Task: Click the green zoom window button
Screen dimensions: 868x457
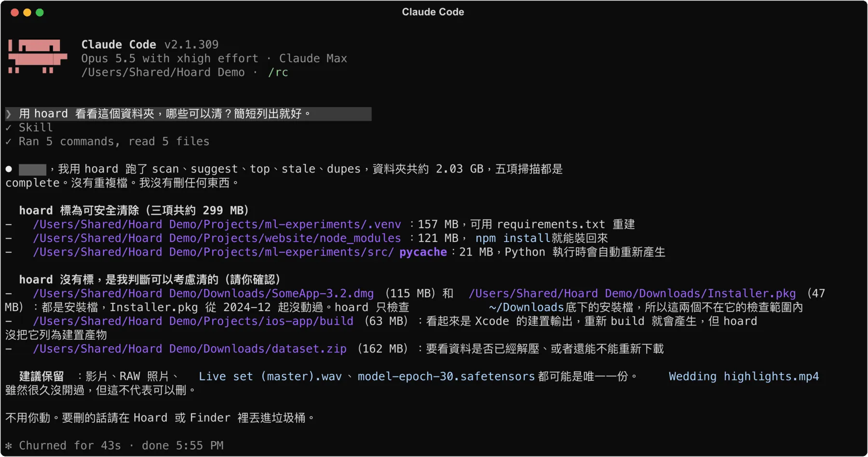Action: (x=40, y=13)
